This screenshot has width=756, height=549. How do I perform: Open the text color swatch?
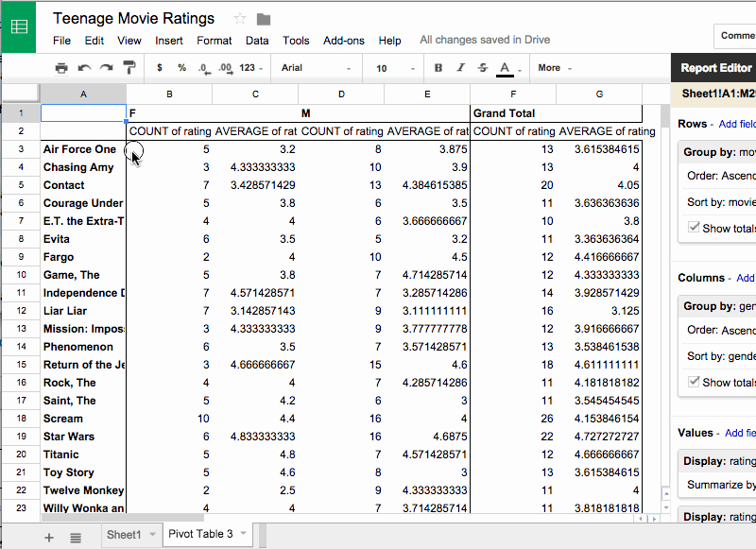pyautogui.click(x=504, y=68)
